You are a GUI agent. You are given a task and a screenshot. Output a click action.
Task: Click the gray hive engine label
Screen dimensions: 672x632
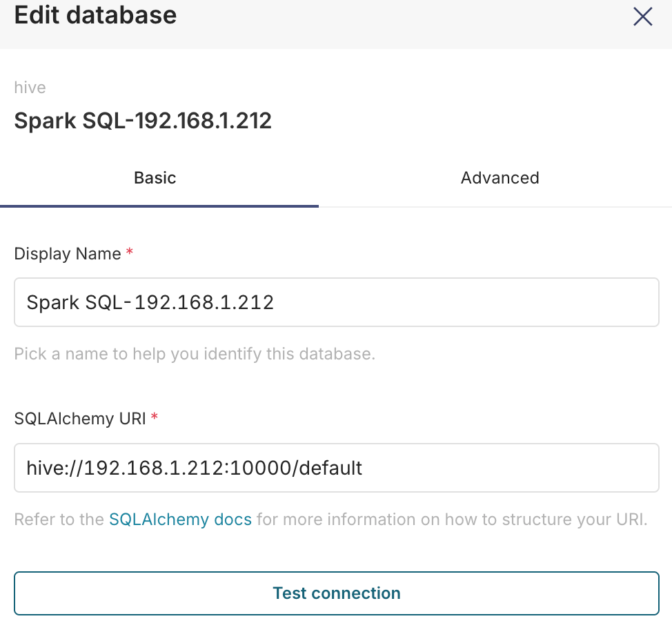[x=30, y=88]
